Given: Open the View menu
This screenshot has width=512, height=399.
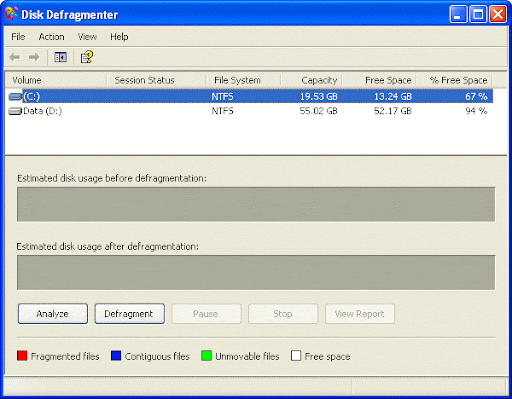Looking at the screenshot, I should click(x=87, y=37).
